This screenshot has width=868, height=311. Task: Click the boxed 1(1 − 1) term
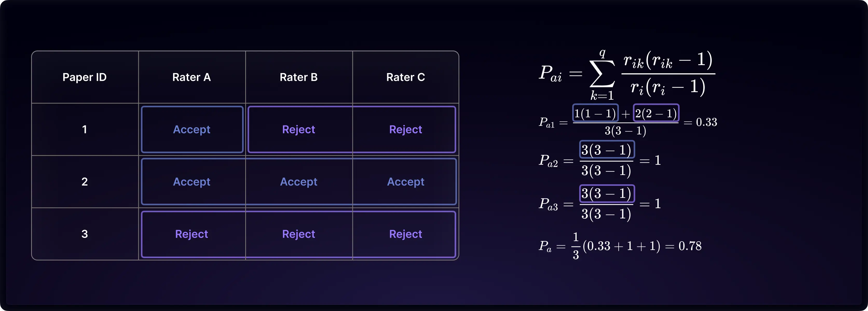pyautogui.click(x=595, y=113)
